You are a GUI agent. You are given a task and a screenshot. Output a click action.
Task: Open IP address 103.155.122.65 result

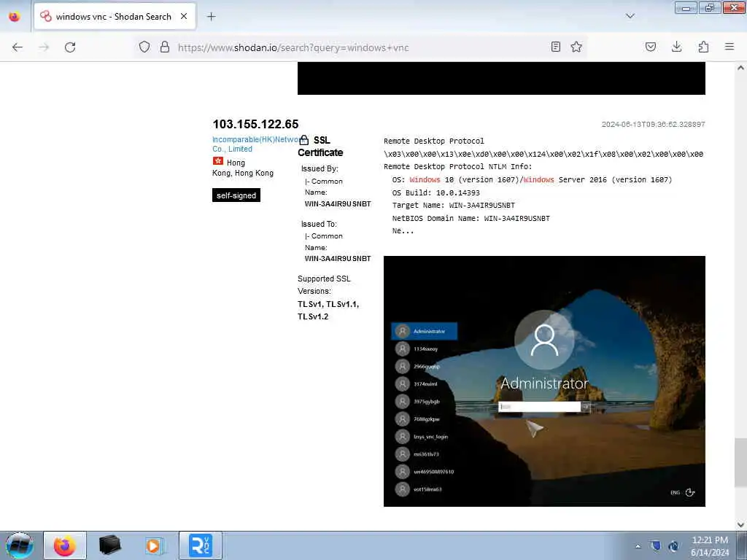click(x=255, y=124)
